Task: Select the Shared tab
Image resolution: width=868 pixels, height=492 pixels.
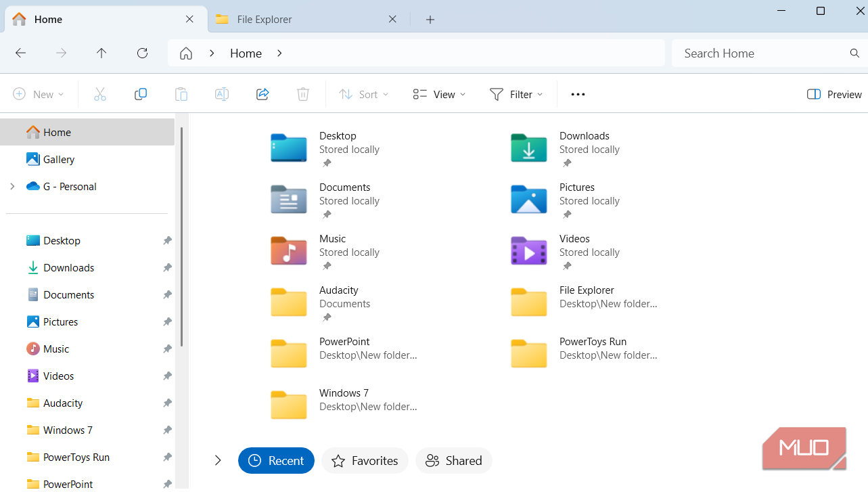Action: (454, 461)
